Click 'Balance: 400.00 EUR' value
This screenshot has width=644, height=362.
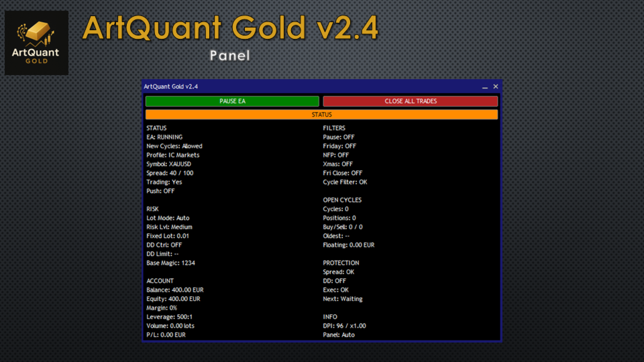[x=175, y=290]
